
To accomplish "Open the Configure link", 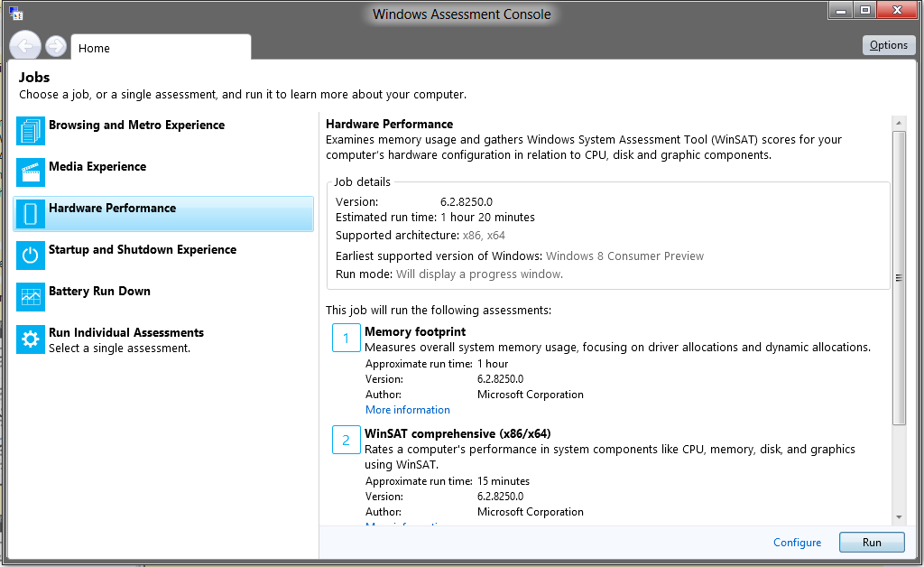I will (x=797, y=543).
